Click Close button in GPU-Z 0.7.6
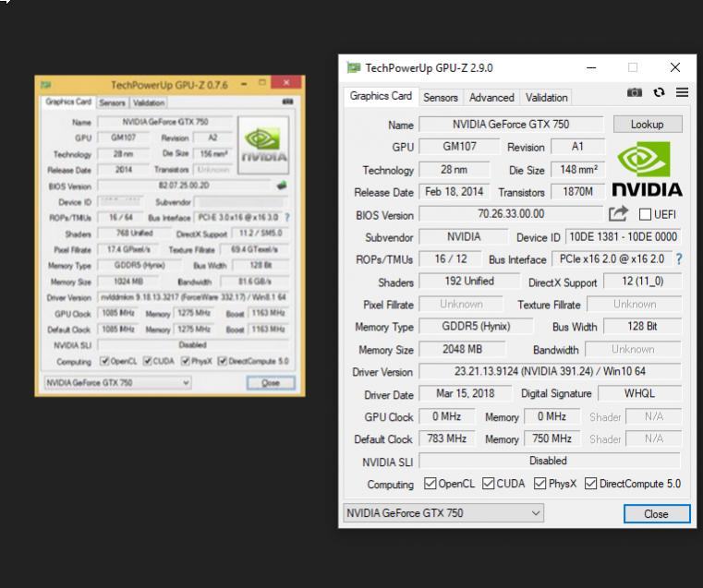703x588 pixels. tap(271, 383)
